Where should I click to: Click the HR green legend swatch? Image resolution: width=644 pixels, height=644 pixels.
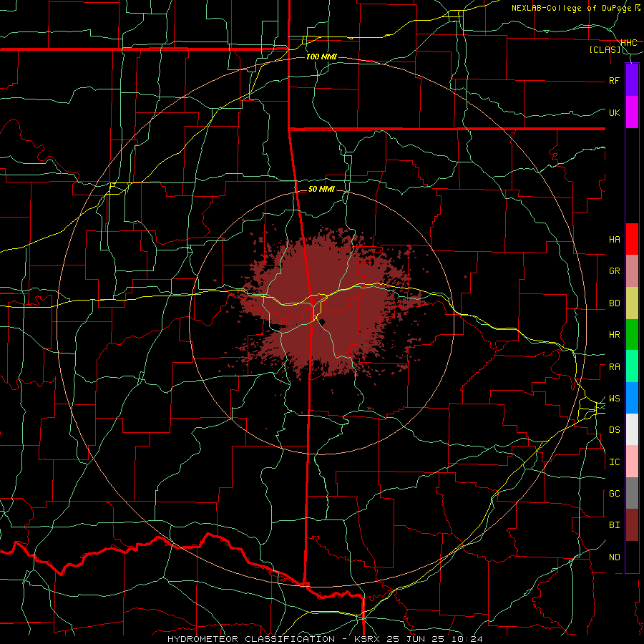pyautogui.click(x=632, y=335)
